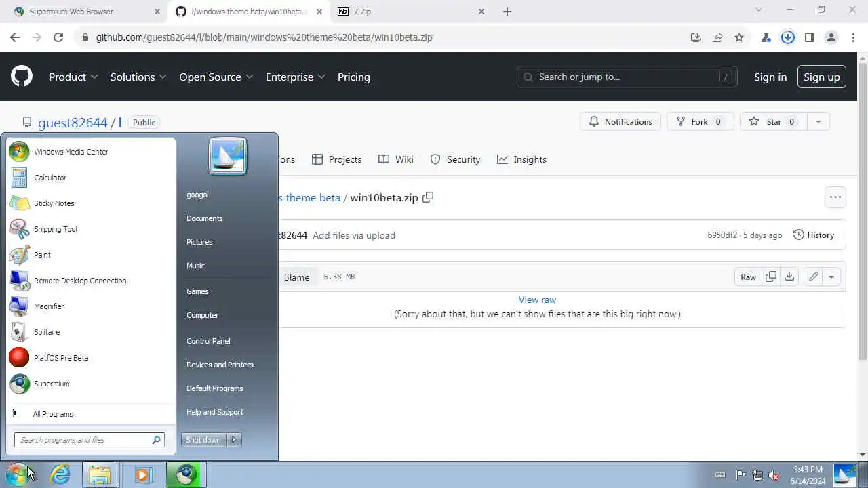Viewport: 868px width, 488px height.
Task: Click the Raw button
Action: coord(748,277)
